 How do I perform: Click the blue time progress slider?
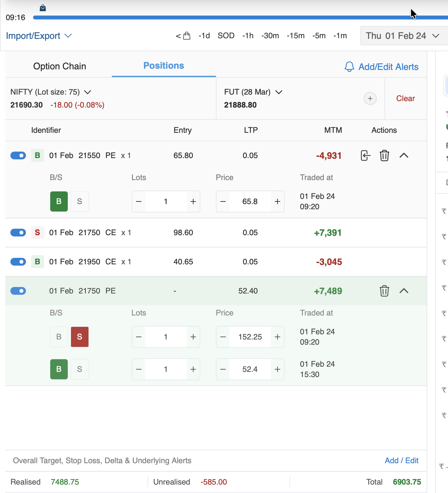(x=227, y=17)
